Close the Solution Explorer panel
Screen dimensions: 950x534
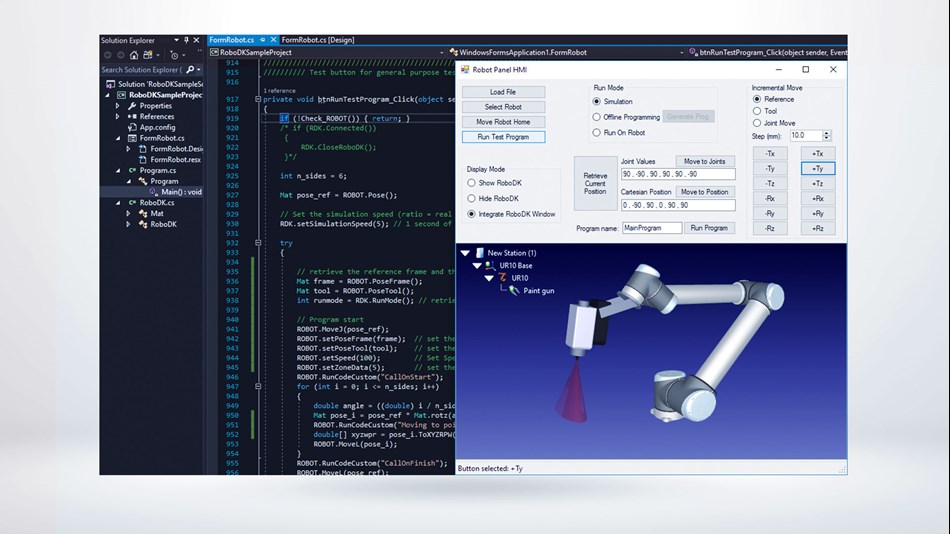tap(196, 40)
